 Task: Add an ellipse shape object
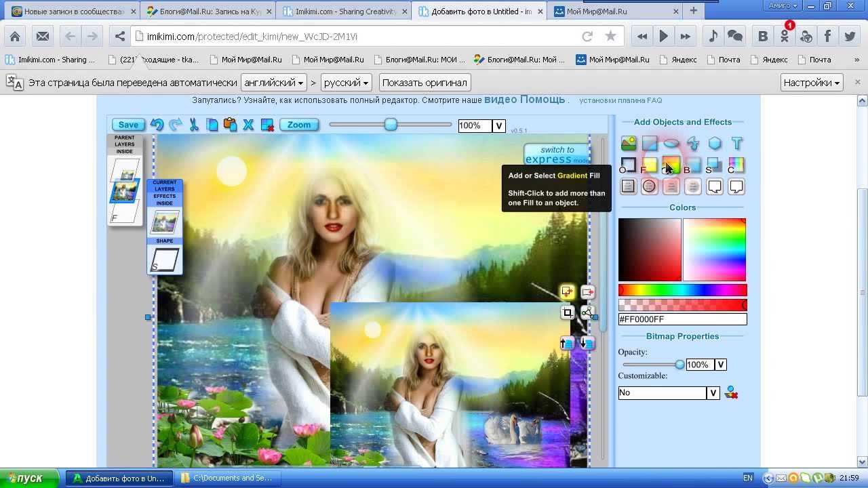[671, 143]
